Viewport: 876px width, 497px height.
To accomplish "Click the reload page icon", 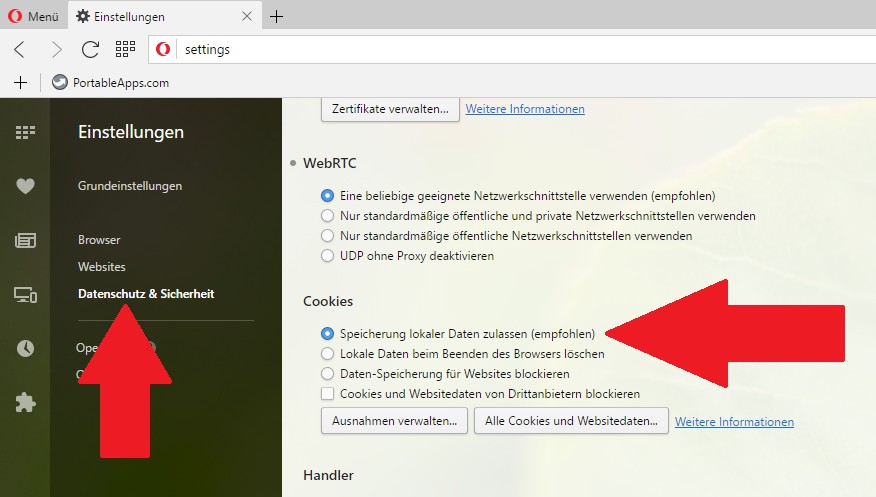I will click(x=90, y=49).
